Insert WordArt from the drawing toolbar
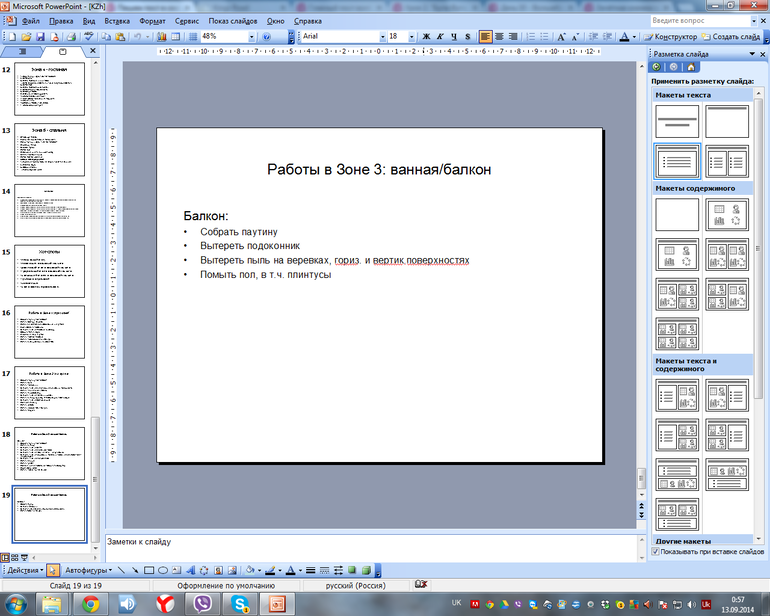Viewport: 770px width, 616px height. click(190, 570)
